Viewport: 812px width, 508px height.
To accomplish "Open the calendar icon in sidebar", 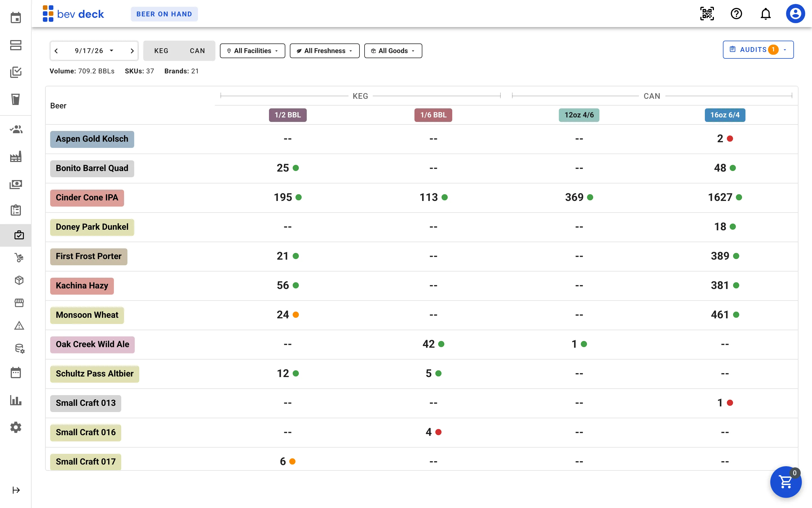I will 16,17.
